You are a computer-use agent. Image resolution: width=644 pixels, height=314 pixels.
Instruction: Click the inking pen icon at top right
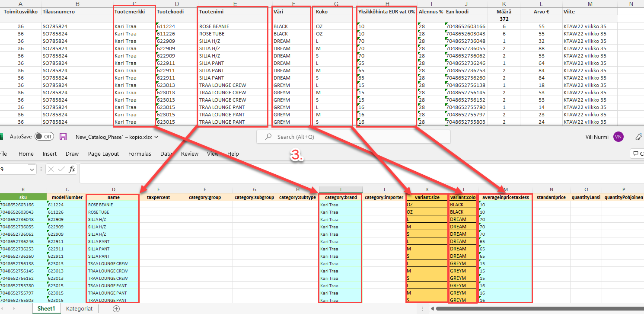pos(639,136)
